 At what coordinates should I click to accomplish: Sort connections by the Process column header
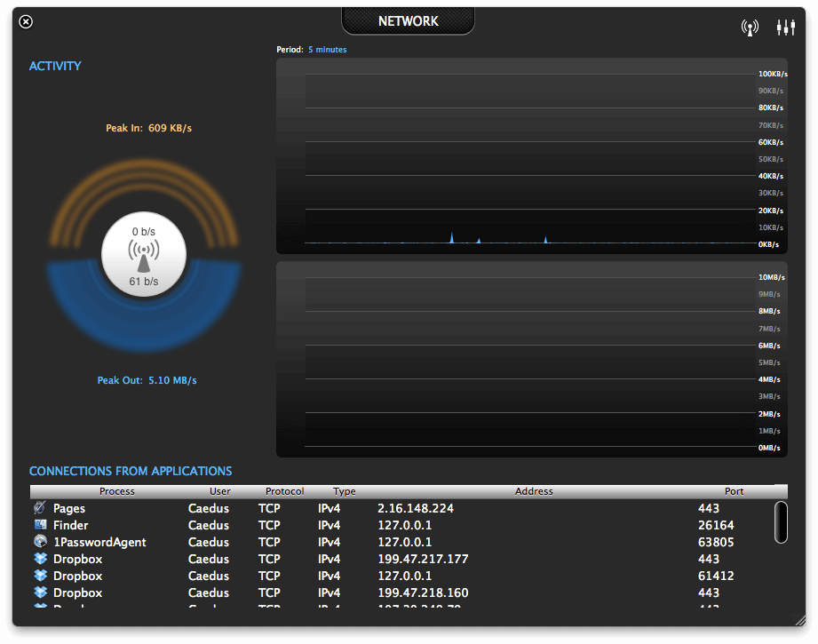click(117, 491)
